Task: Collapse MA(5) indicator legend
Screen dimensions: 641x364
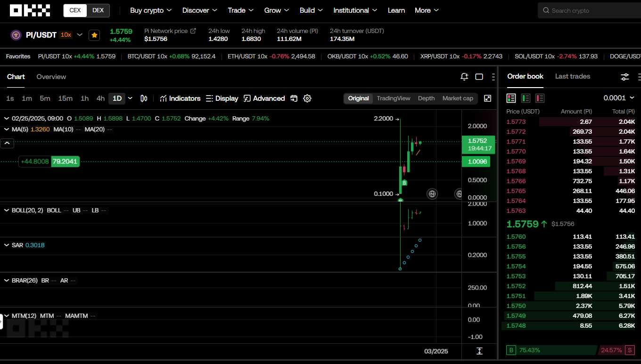Action: tap(7, 129)
